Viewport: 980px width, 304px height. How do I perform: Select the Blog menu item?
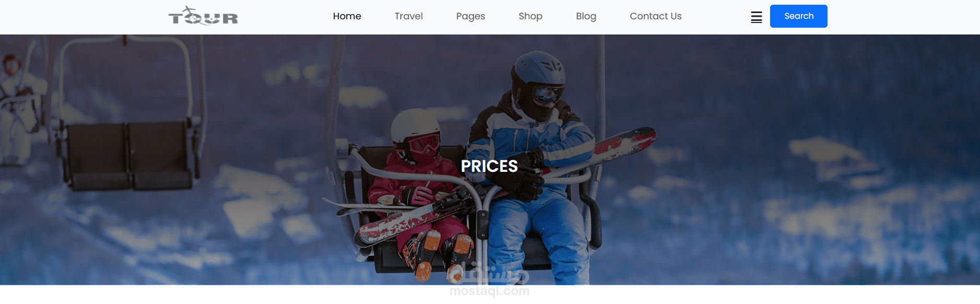tap(586, 17)
